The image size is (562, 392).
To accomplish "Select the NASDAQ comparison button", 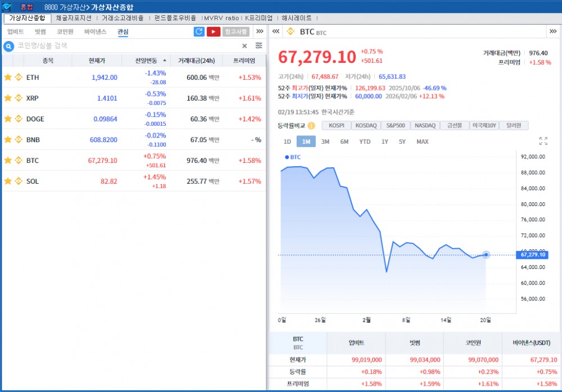I will click(425, 126).
